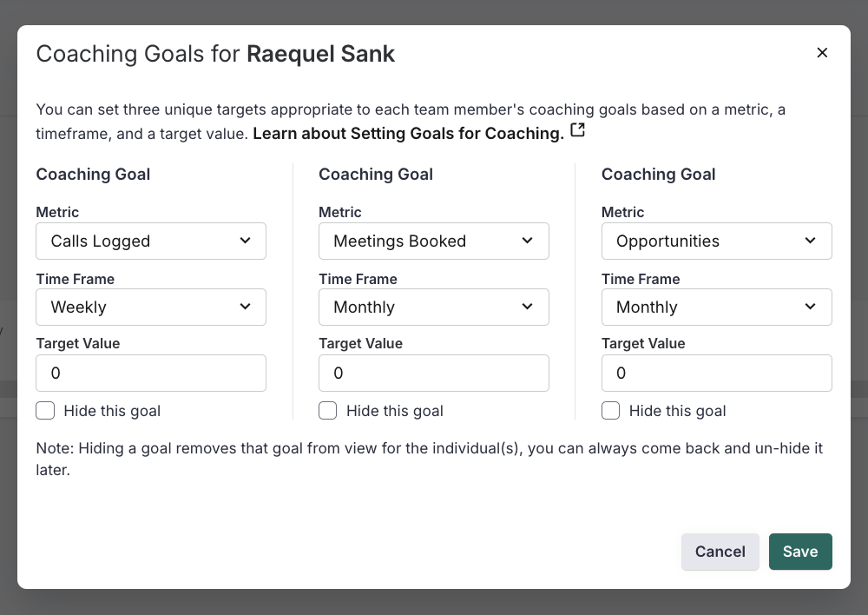Click the chevron on the rightmost Monthly selector
Image resolution: width=868 pixels, height=615 pixels.
[x=810, y=307]
